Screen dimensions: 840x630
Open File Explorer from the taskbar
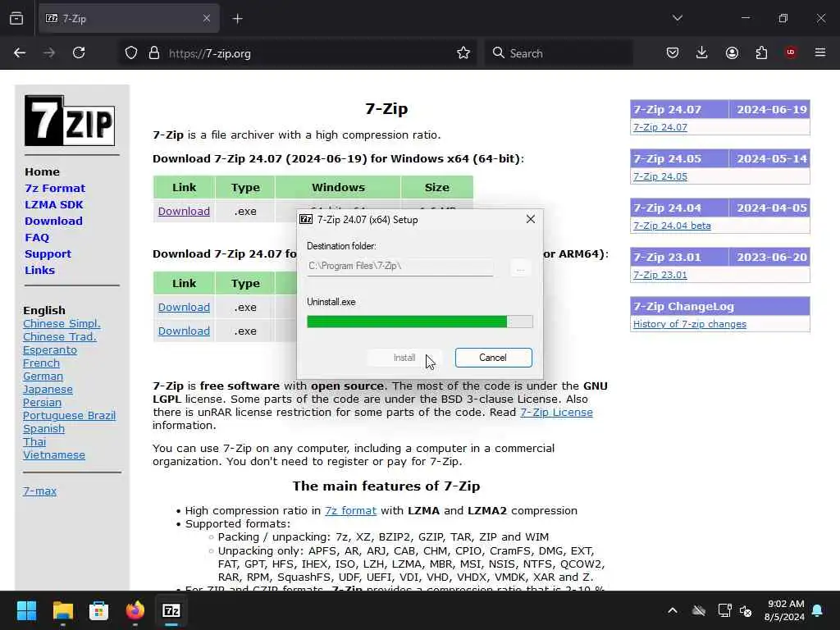(62, 610)
